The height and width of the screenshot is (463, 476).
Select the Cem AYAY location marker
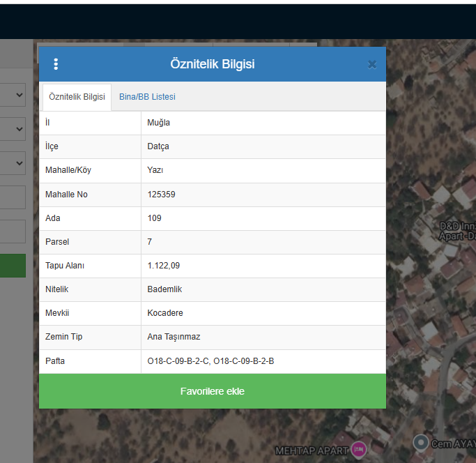(x=421, y=443)
